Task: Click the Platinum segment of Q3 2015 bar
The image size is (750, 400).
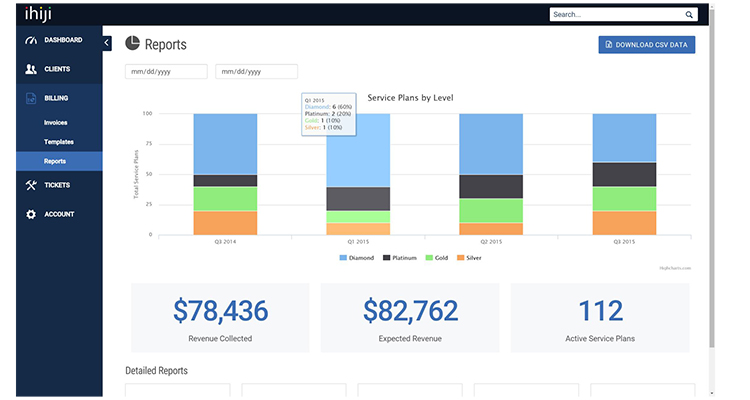Action: pos(624,175)
